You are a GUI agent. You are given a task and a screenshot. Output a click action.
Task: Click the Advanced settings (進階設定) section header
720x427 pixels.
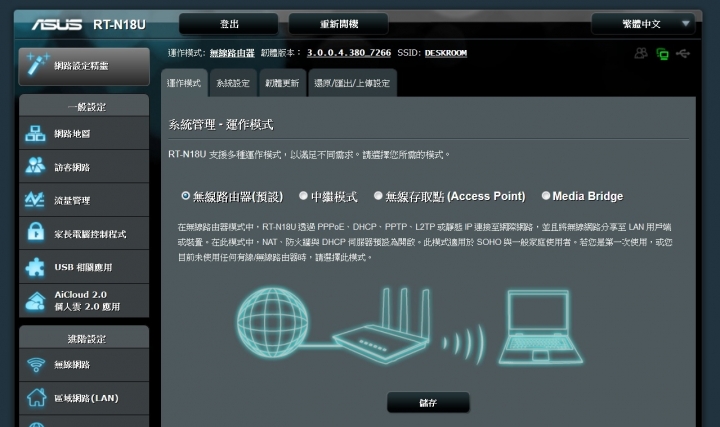tap(84, 337)
